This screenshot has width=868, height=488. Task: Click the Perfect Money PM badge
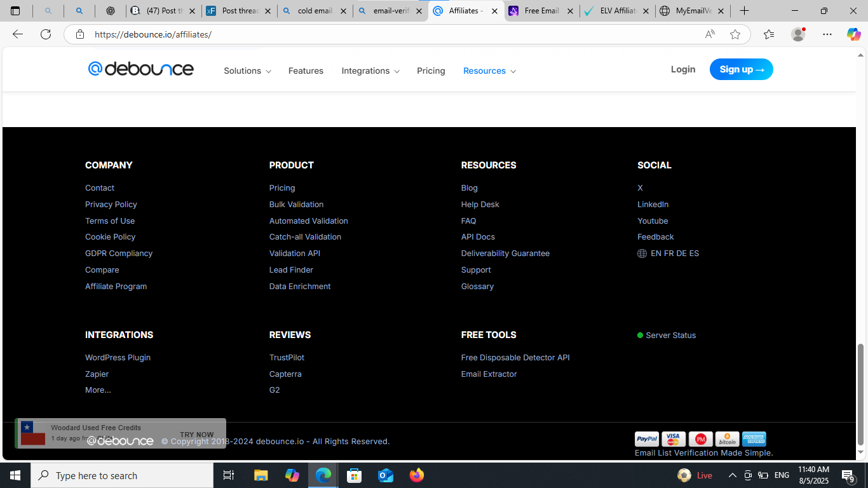tap(700, 439)
